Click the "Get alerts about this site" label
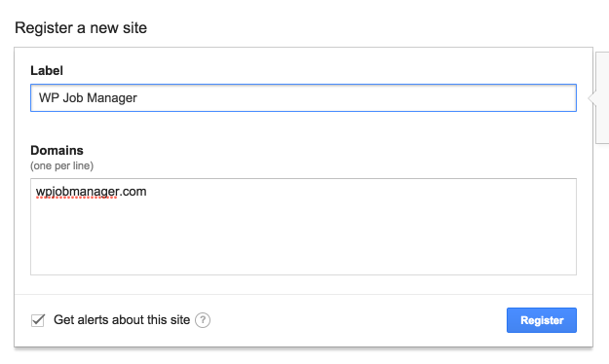This screenshot has height=364, width=609. [x=122, y=320]
